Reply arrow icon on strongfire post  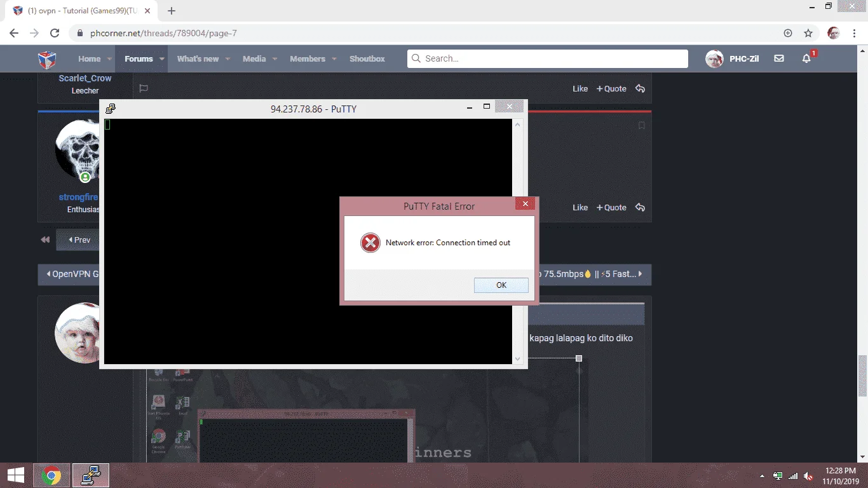click(x=640, y=208)
